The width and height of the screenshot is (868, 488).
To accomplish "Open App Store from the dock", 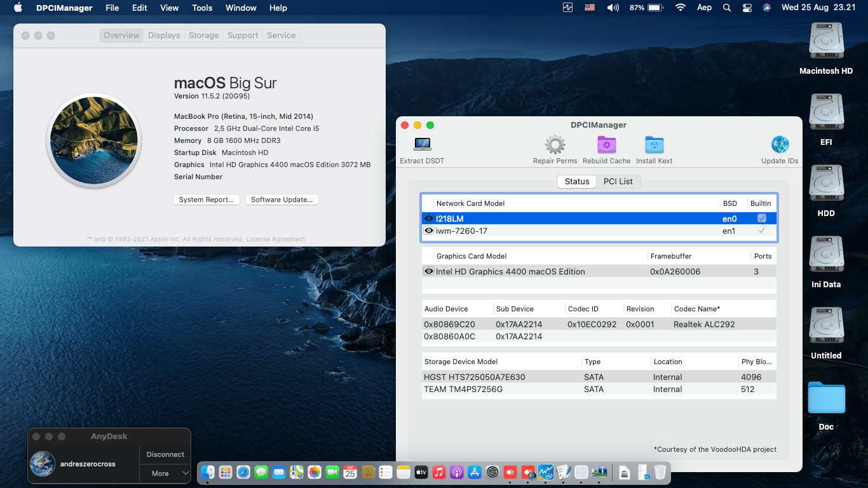I will point(475,472).
